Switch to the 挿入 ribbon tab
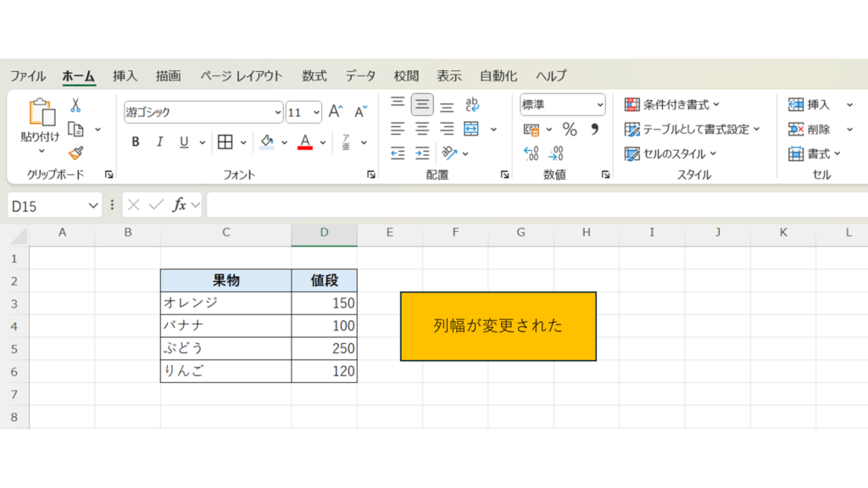 pyautogui.click(x=125, y=76)
